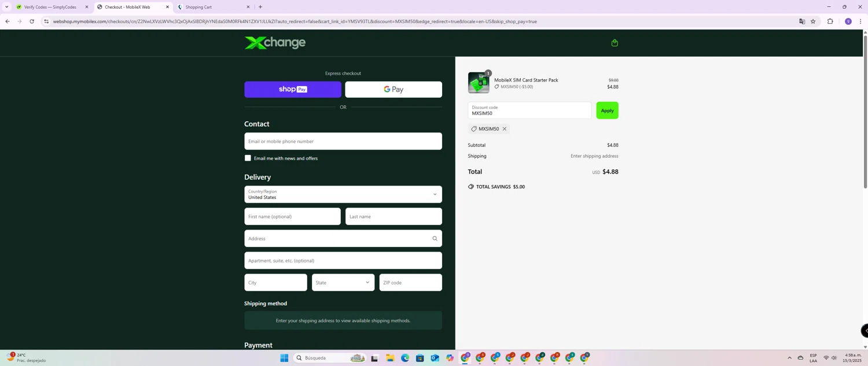
Task: Focus the Email or mobile phone field
Action: tap(343, 142)
